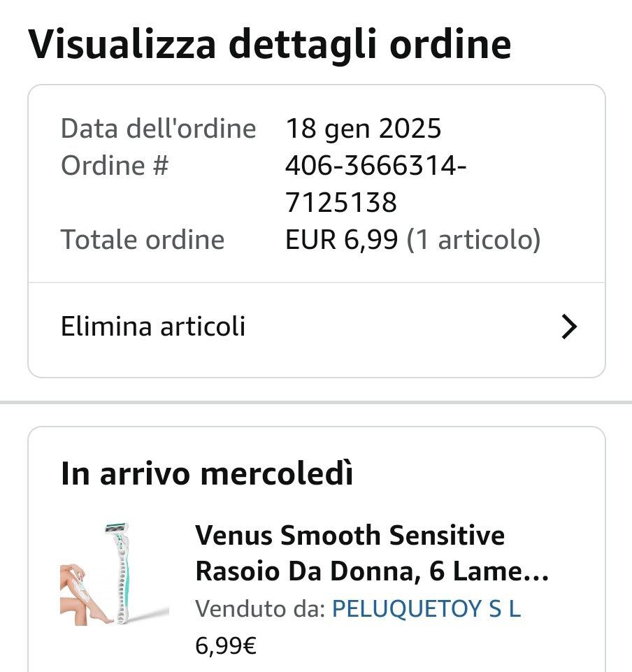Screen dimensions: 632x672
Task: Click the Totale ordine label
Action: [143, 240]
